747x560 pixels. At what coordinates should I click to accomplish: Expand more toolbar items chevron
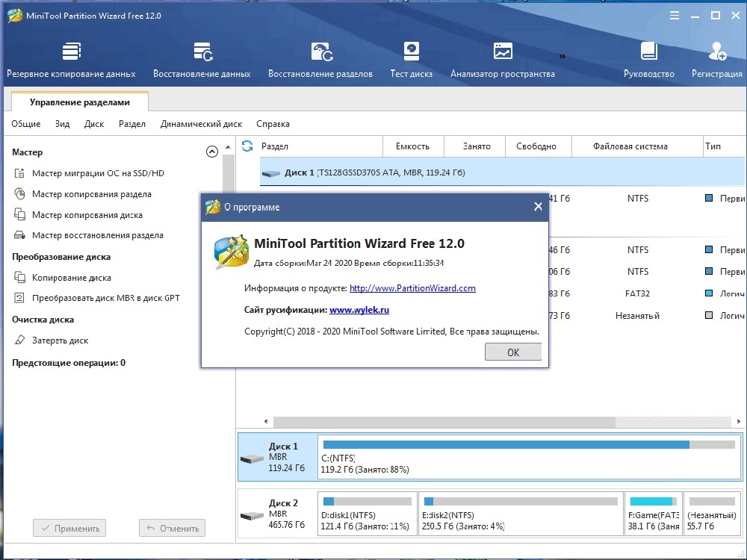(562, 56)
